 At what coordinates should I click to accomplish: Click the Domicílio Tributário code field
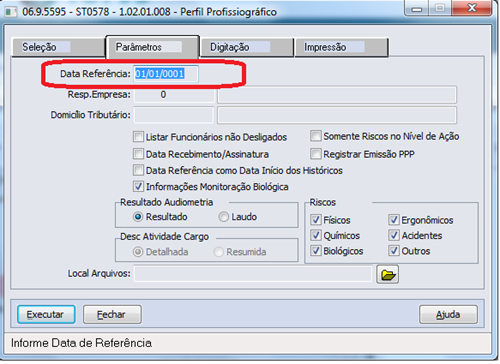(x=173, y=115)
